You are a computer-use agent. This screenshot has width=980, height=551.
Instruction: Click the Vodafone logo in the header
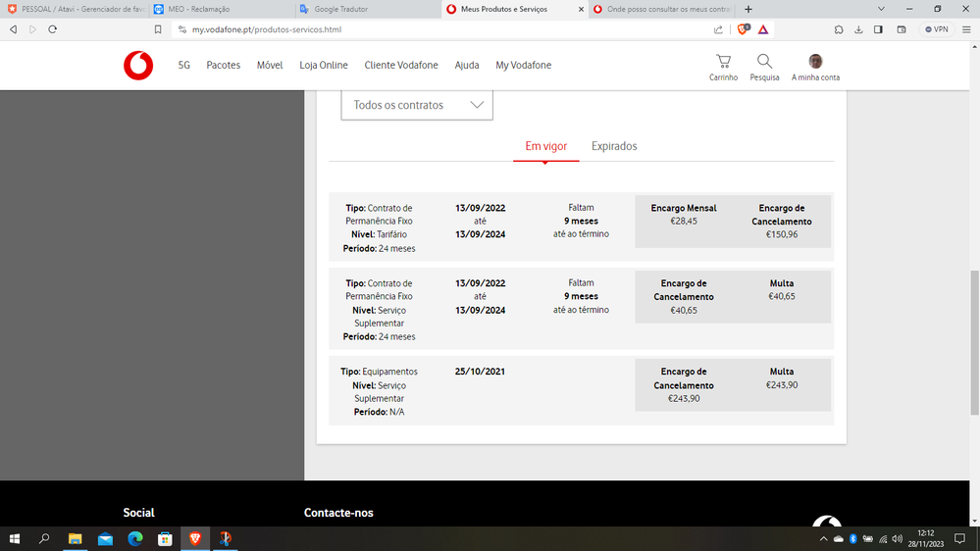tap(138, 66)
